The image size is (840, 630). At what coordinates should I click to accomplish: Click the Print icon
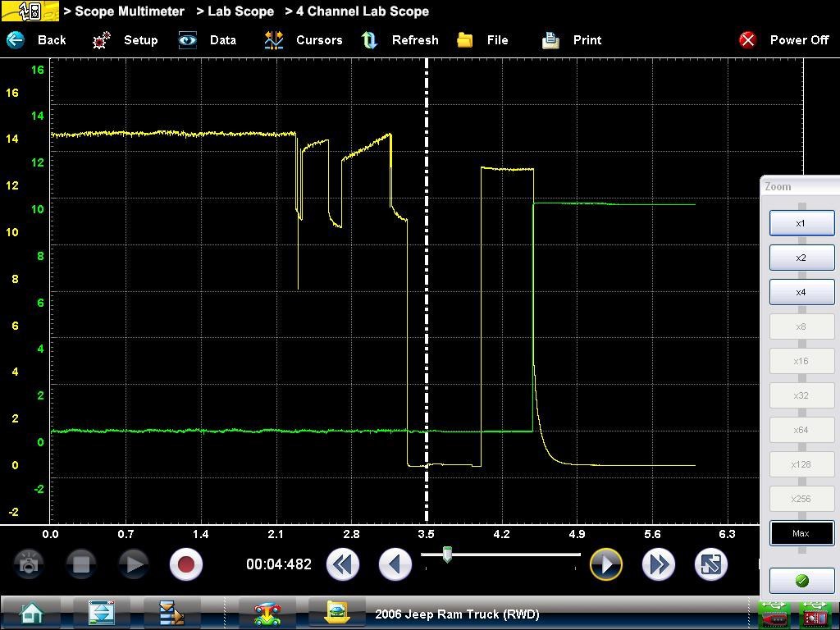pos(550,39)
